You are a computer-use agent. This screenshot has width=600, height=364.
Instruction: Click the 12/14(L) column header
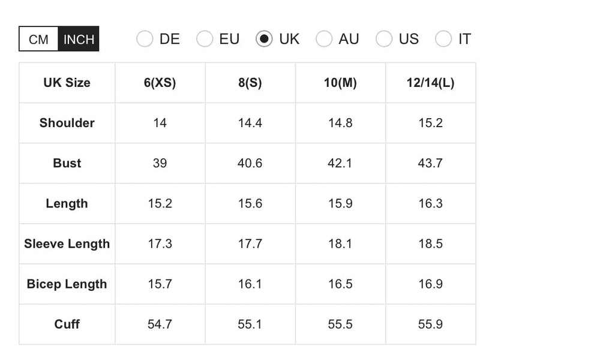click(430, 83)
